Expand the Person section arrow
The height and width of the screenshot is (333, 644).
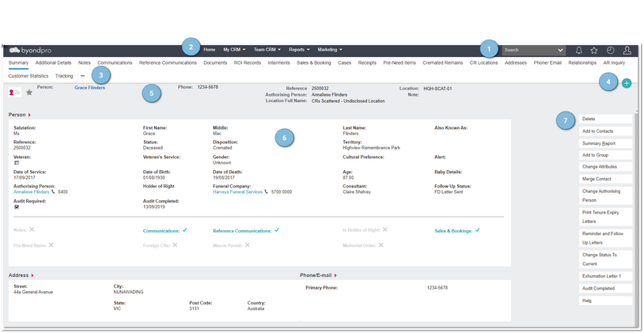pos(29,115)
